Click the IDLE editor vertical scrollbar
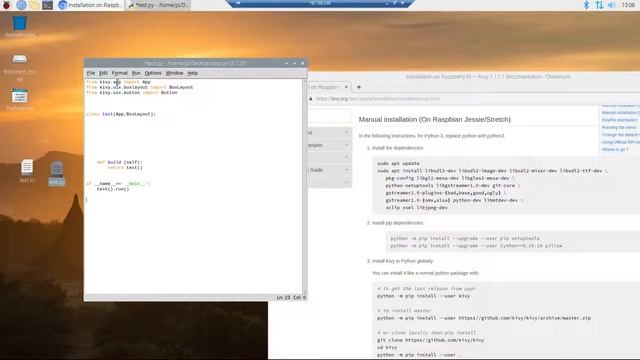 coord(304,187)
